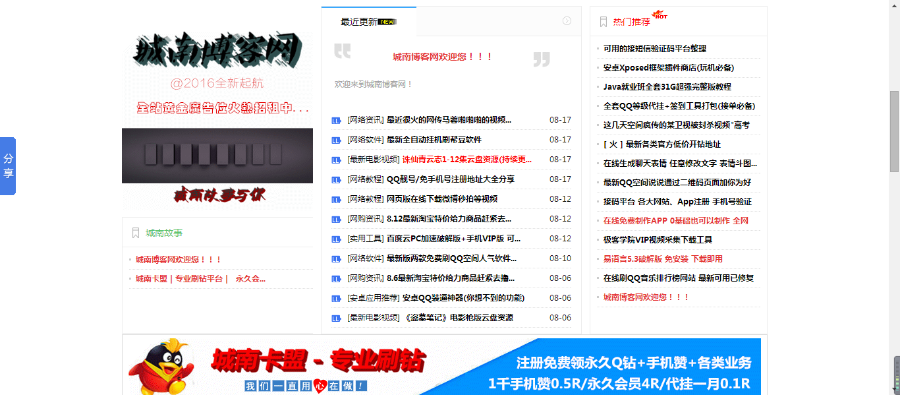Open article 8.12最新淘宝特价给力商品赶紧去

coord(449,219)
